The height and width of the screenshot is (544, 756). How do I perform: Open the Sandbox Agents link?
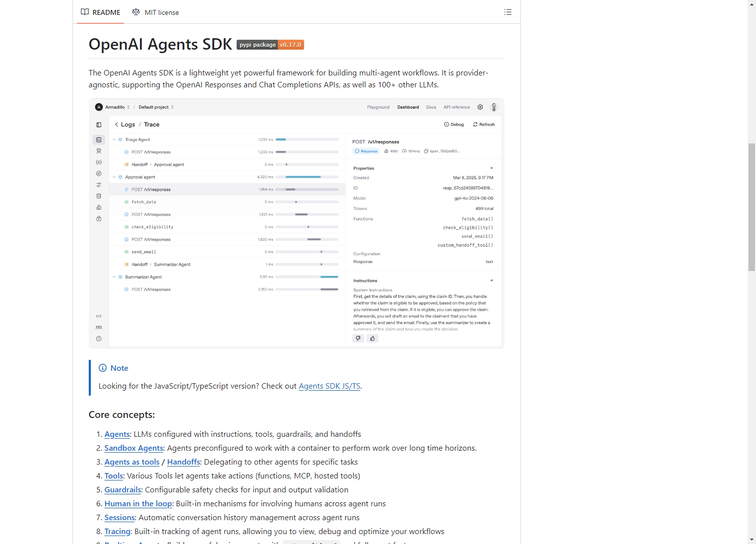coord(134,448)
